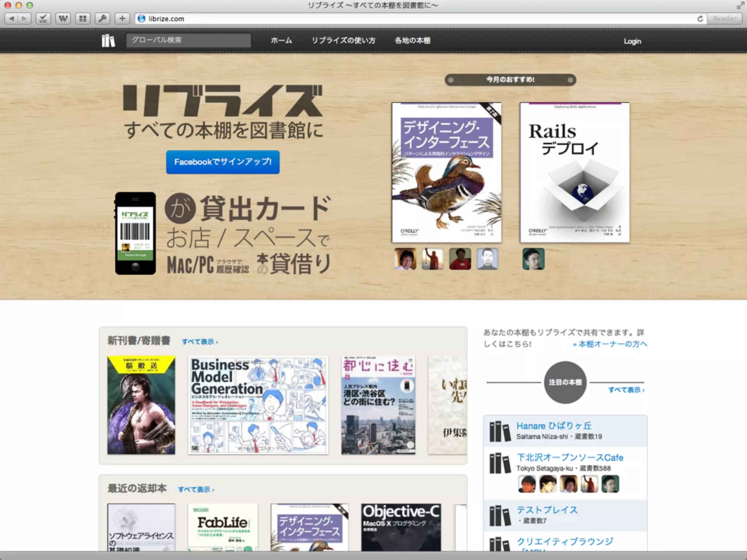The height and width of the screenshot is (560, 747).
Task: Open the FabLife book cover
Action: coord(223,527)
